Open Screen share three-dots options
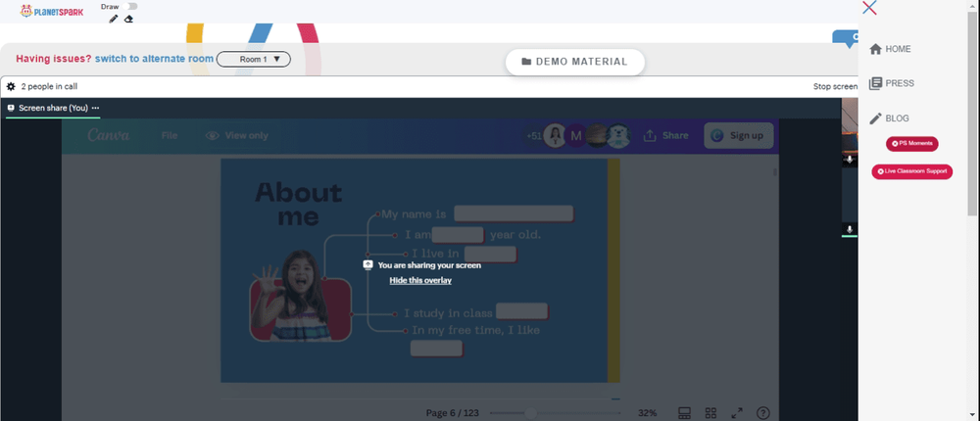The image size is (980, 421). click(96, 108)
